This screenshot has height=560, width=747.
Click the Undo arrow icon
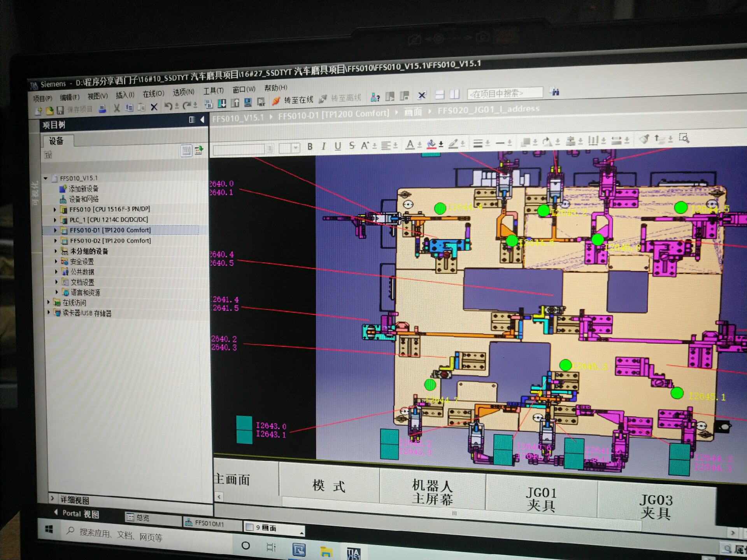click(168, 106)
